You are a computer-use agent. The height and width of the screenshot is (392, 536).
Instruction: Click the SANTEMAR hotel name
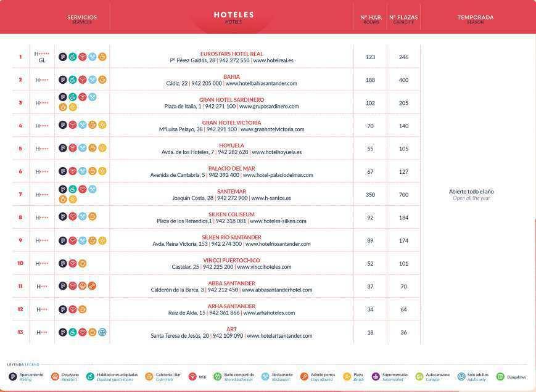[232, 191]
